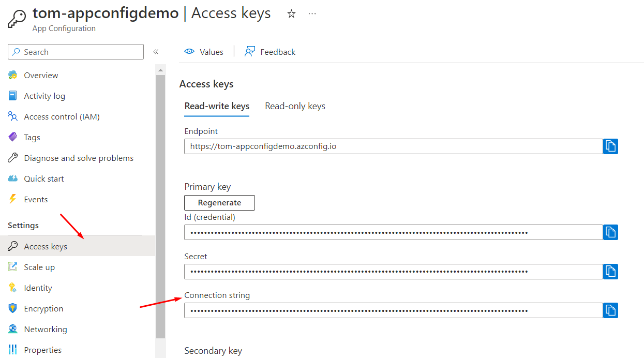This screenshot has width=644, height=358.
Task: Copy the Connection string value
Action: [x=610, y=310]
